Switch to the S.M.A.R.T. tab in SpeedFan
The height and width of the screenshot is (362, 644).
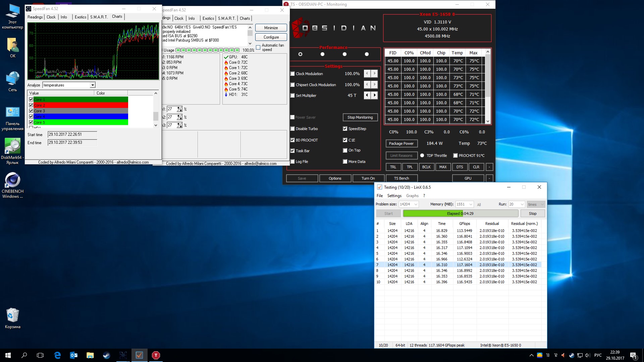[99, 17]
